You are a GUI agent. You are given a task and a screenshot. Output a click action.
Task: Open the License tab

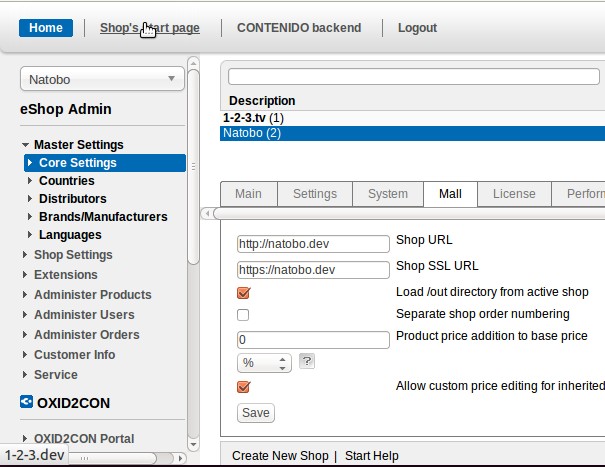pos(513,194)
